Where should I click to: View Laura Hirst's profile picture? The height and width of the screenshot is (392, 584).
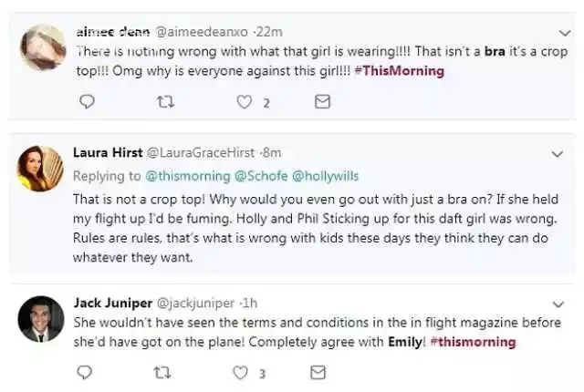(40, 168)
